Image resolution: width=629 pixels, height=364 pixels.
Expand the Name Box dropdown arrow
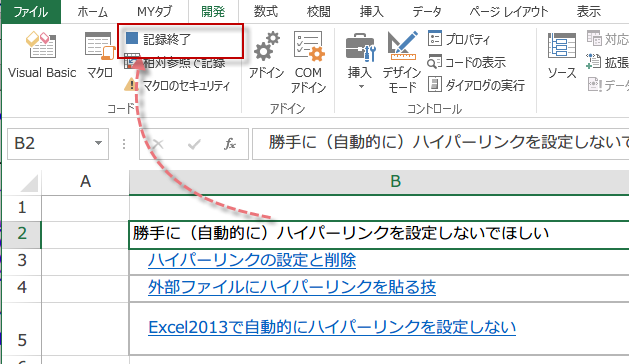[98, 143]
